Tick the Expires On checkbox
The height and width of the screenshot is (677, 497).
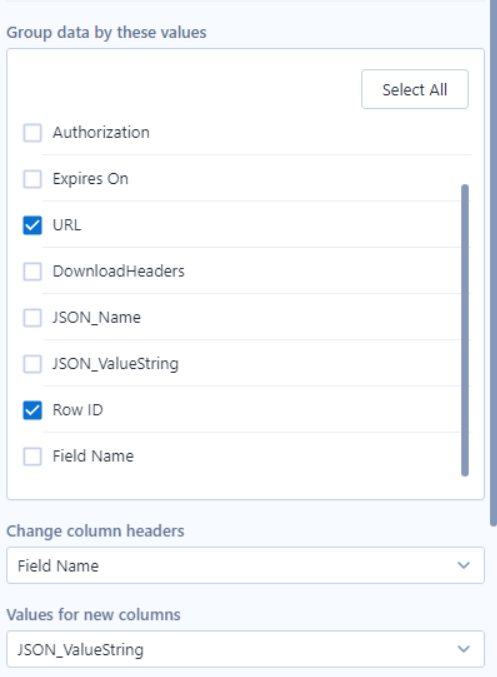[x=32, y=179]
